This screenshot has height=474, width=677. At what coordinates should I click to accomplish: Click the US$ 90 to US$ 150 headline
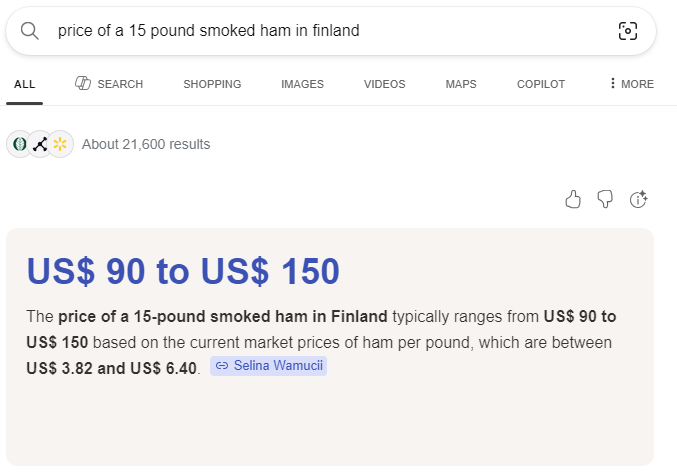point(183,271)
